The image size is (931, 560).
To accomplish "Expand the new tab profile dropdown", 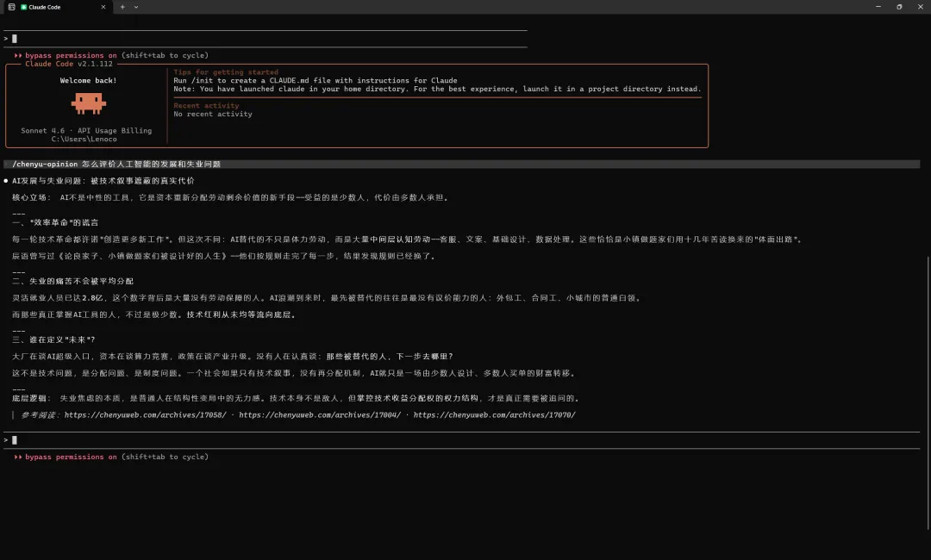I will pos(136,7).
